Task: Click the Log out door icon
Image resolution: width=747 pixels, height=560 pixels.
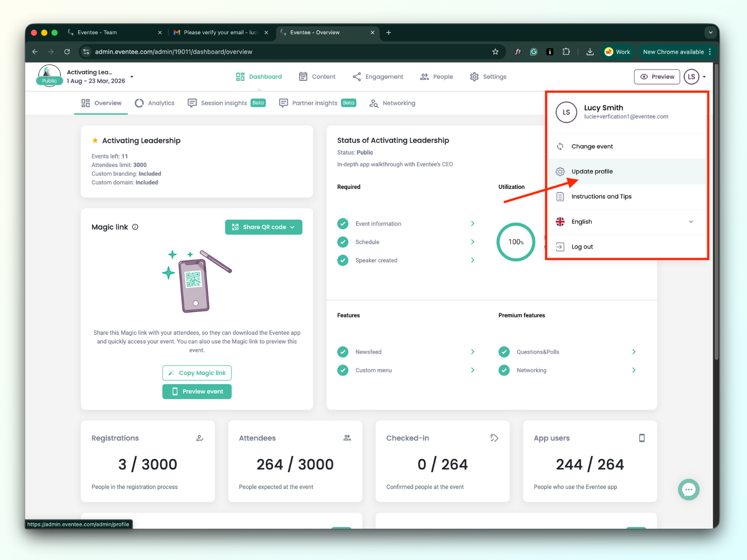Action: click(560, 247)
